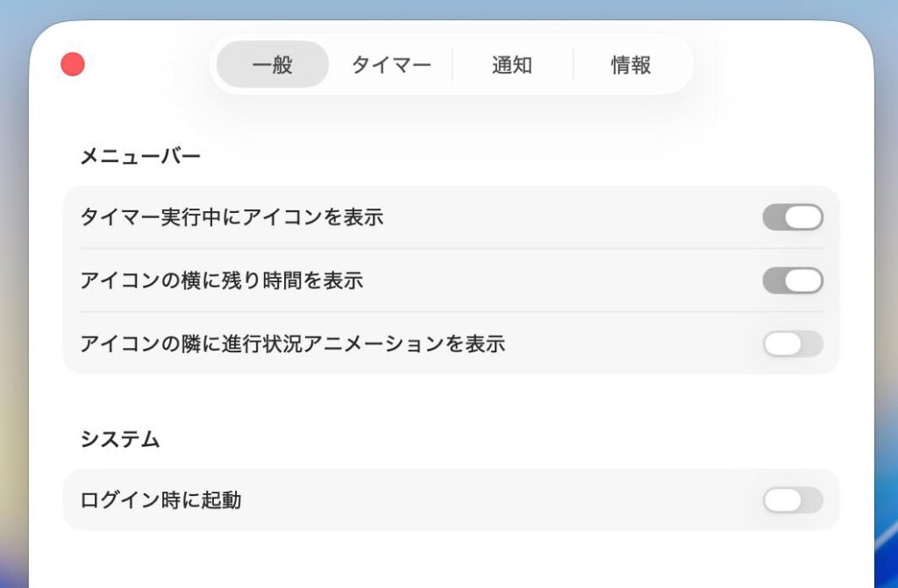Click the タイマー実行中にアイコンを表示 label

coord(232,217)
